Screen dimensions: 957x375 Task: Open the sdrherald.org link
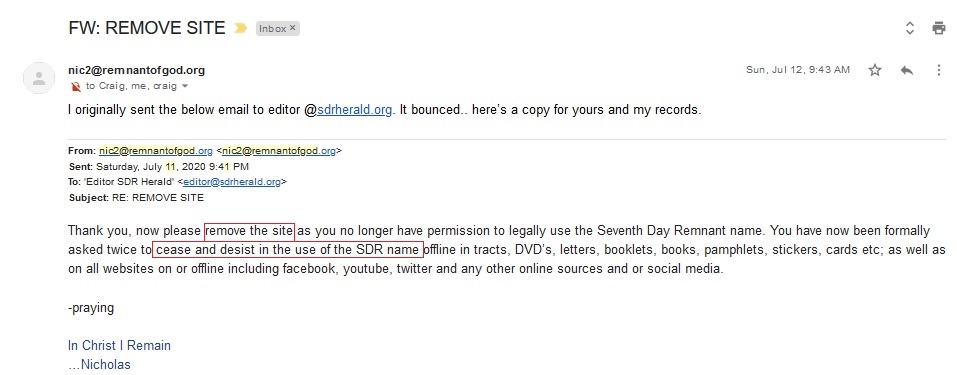(x=354, y=111)
